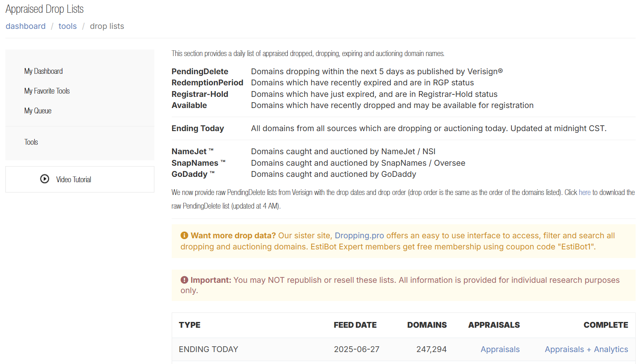
Task: Select My Dashboard in the sidebar
Action: [x=43, y=71]
